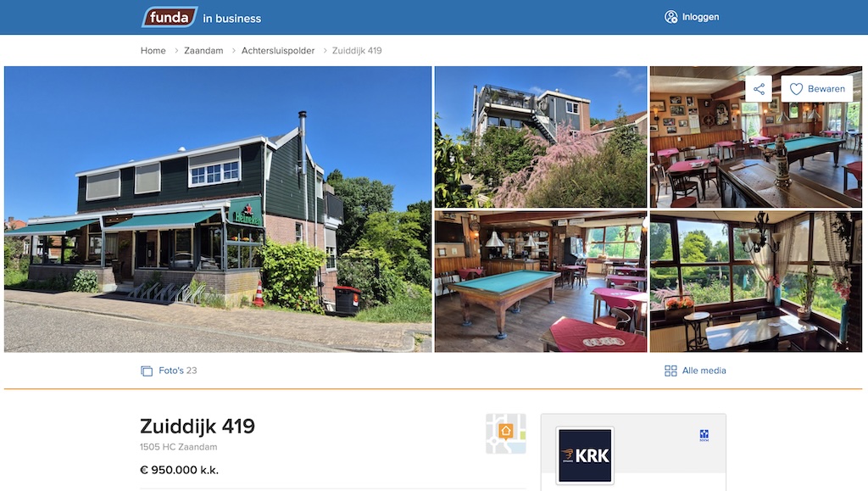This screenshot has height=491, width=868.
Task: Click the photos stack icon beside Foto's
Action: (x=147, y=371)
